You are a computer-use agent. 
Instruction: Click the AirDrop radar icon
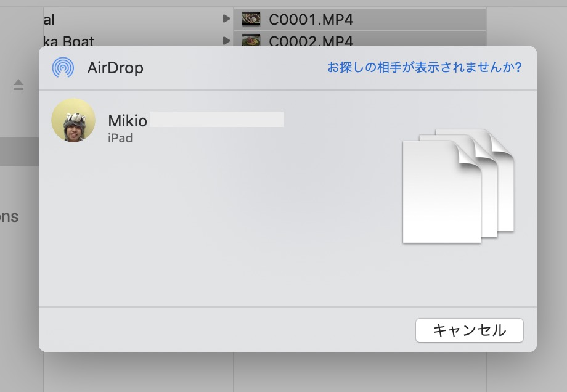[x=63, y=67]
